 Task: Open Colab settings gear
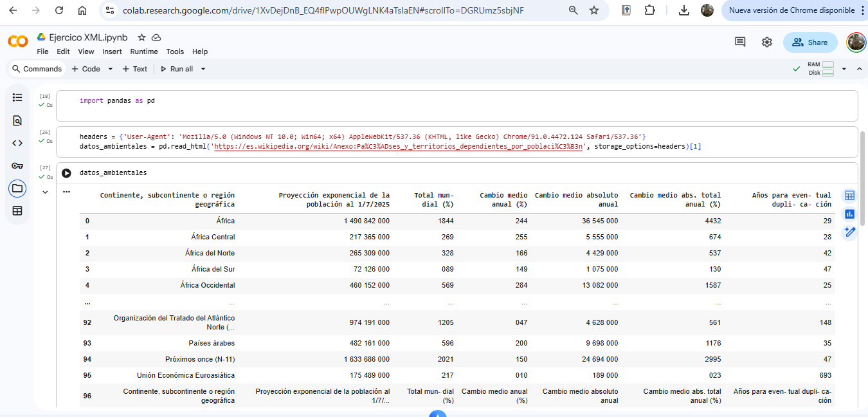pos(766,42)
